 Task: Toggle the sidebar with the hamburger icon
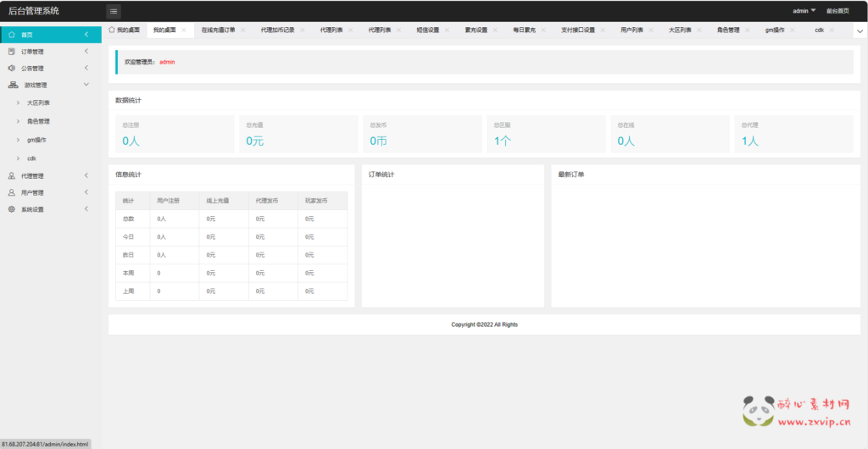click(x=114, y=11)
